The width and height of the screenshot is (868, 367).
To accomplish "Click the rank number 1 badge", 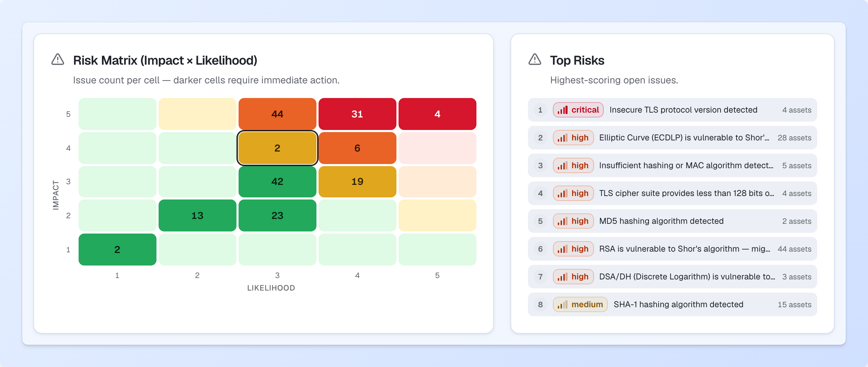I will click(x=540, y=110).
